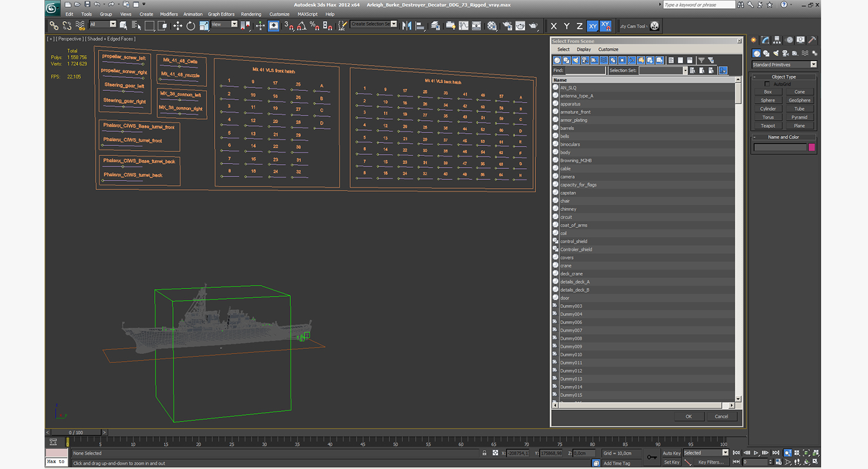
Task: Toggle the selection lock padlock icon
Action: click(484, 453)
